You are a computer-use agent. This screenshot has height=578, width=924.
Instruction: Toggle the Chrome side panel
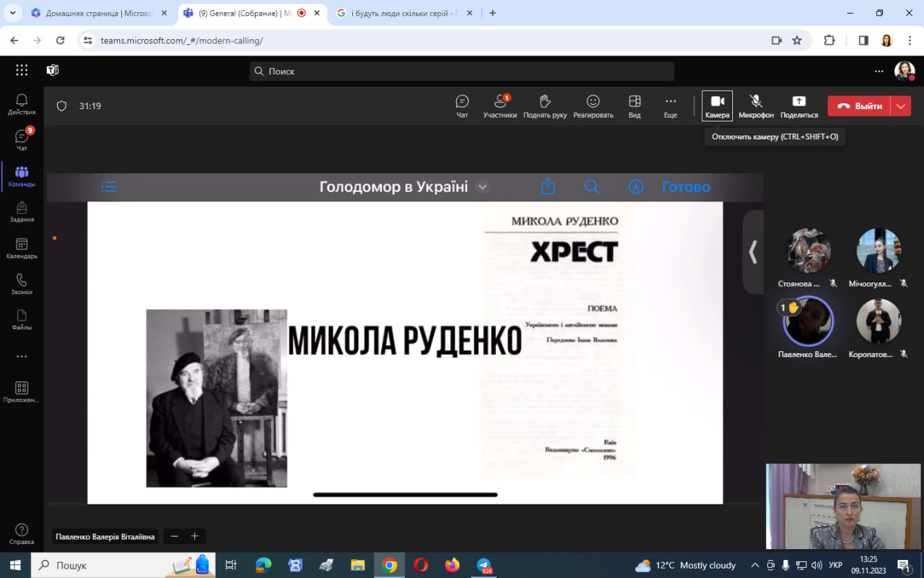863,40
